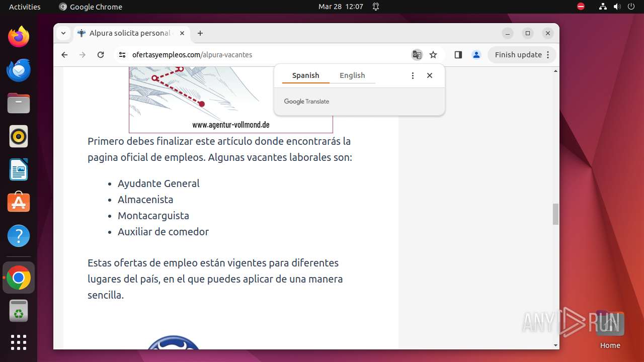Go forward one page in Chrome
The width and height of the screenshot is (644, 362).
click(83, 55)
